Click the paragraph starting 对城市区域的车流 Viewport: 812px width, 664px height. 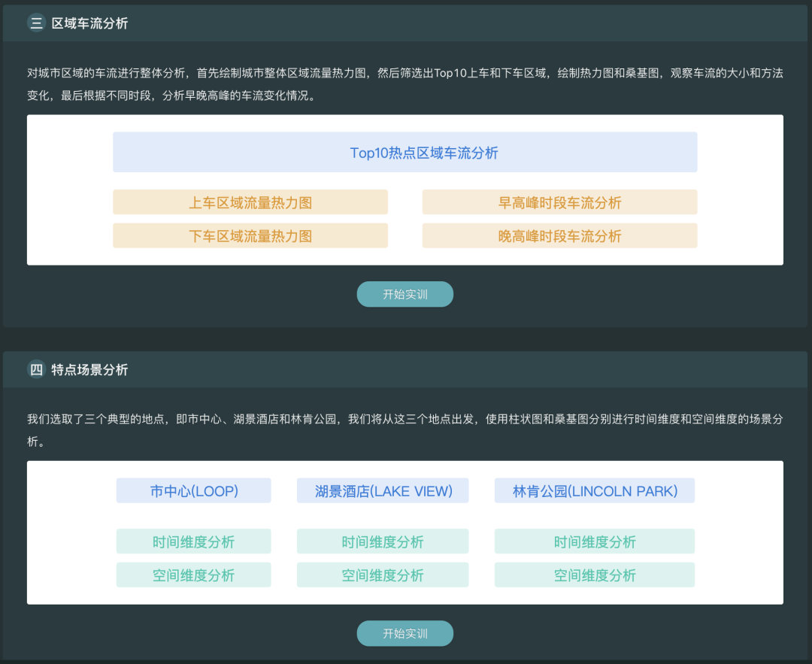(x=405, y=84)
